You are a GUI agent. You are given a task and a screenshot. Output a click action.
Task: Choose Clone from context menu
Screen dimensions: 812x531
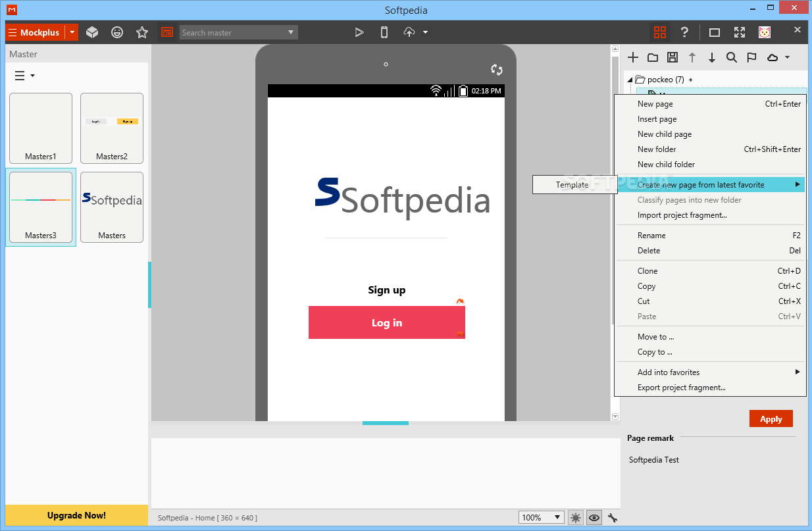click(710, 271)
